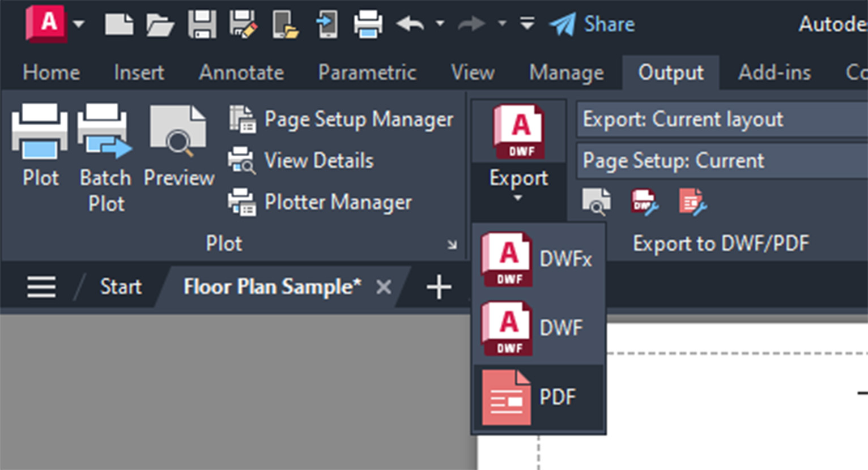Open PDF export options icon
This screenshot has width=868, height=470.
[x=692, y=202]
